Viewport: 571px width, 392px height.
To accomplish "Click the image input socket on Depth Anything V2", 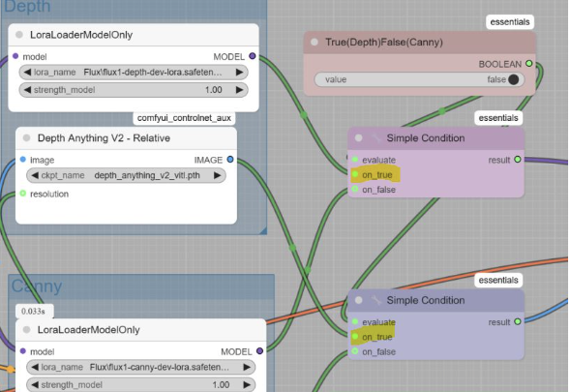I will coord(23,159).
